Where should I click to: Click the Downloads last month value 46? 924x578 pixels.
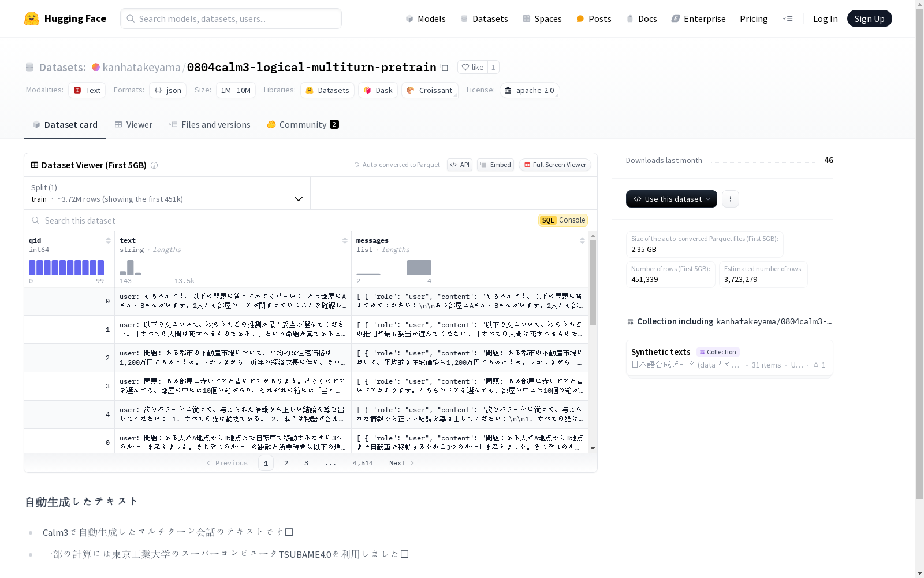829,160
